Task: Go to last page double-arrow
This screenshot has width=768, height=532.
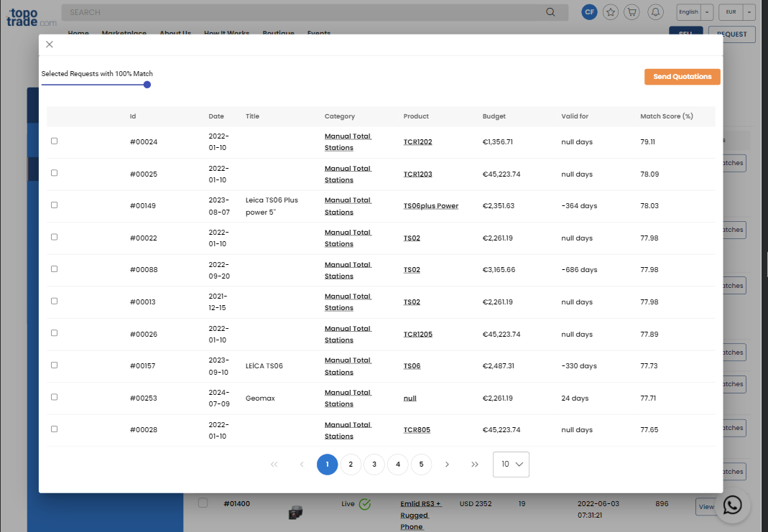Action: pos(475,465)
